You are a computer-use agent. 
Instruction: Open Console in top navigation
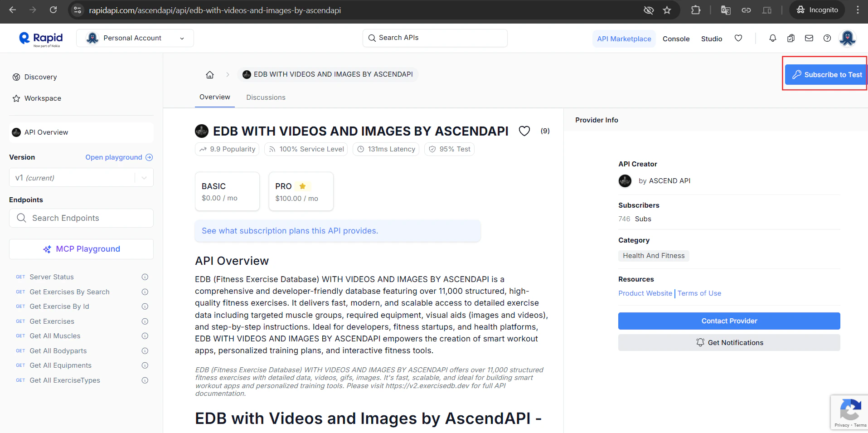tap(676, 39)
